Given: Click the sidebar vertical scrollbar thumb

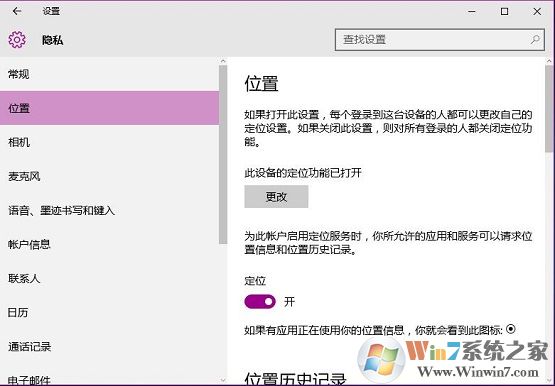Looking at the screenshot, I should click(223, 155).
